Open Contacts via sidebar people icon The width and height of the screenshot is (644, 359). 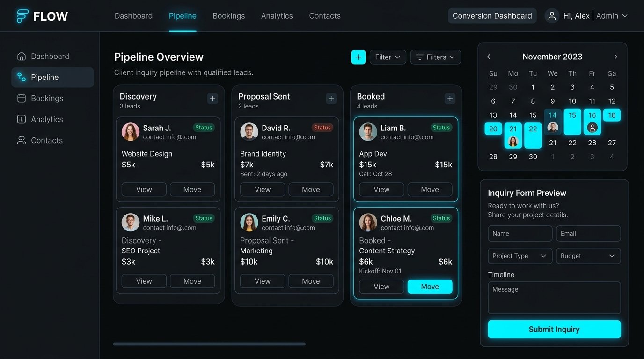(22, 140)
